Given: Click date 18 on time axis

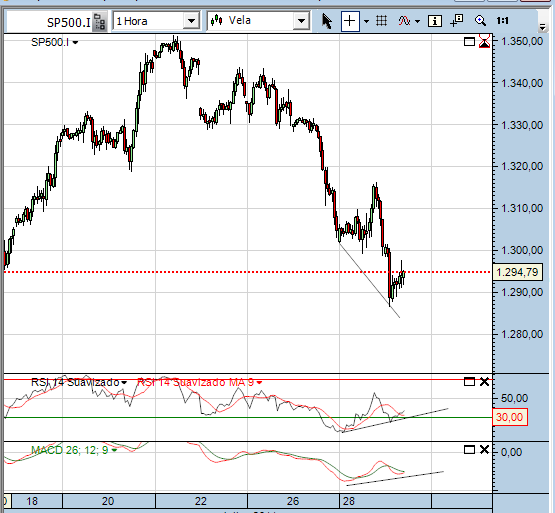Looking at the screenshot, I should coord(32,501).
